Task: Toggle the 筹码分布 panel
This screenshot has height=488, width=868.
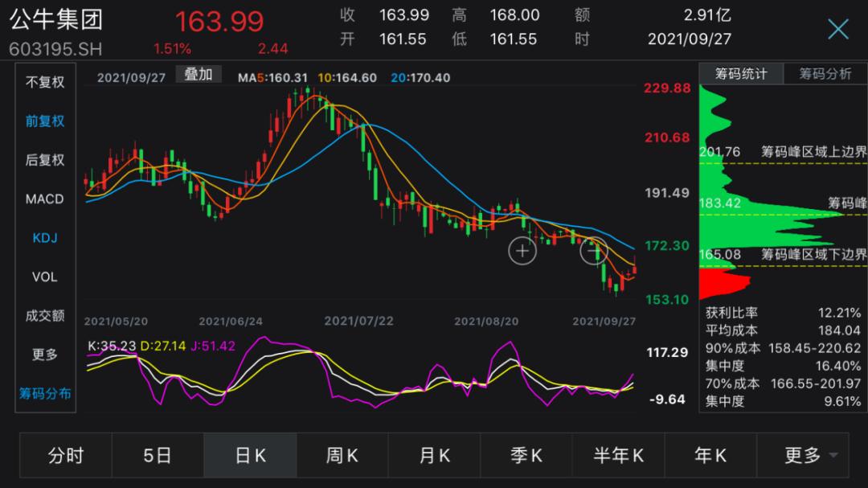Action: tap(45, 394)
